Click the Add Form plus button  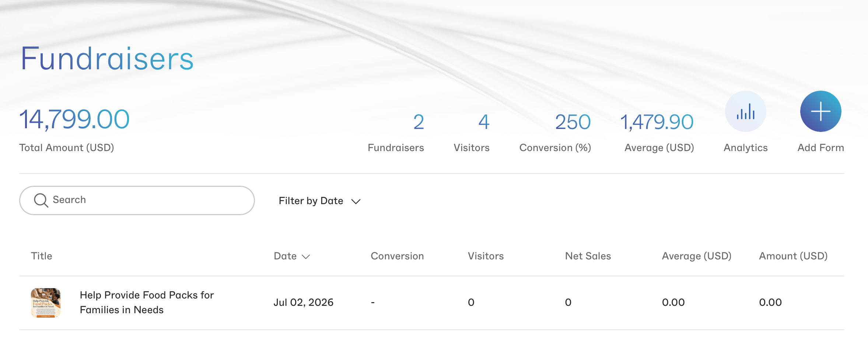pyautogui.click(x=820, y=111)
